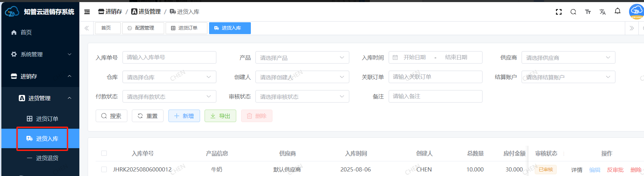Open the language translation icon

coord(603,12)
